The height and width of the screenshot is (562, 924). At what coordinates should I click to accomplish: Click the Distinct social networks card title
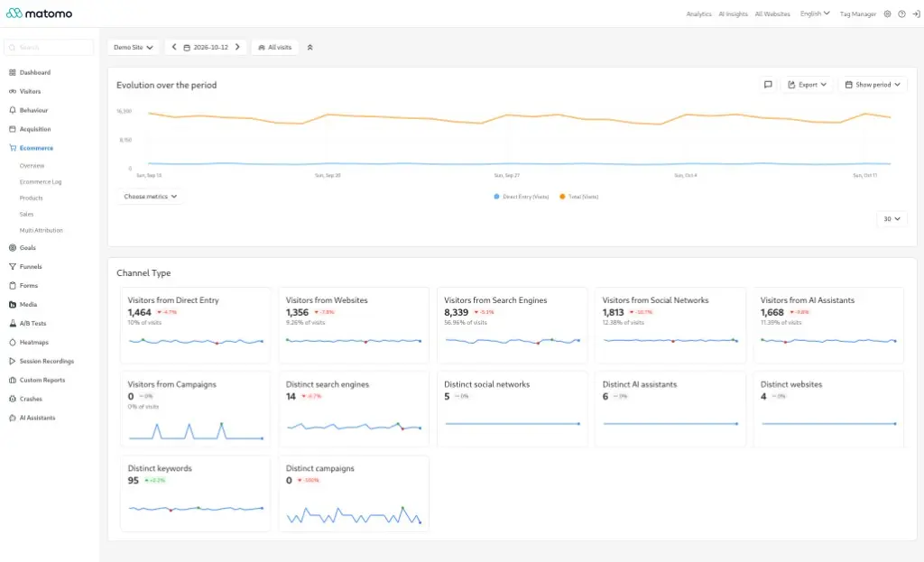point(486,384)
